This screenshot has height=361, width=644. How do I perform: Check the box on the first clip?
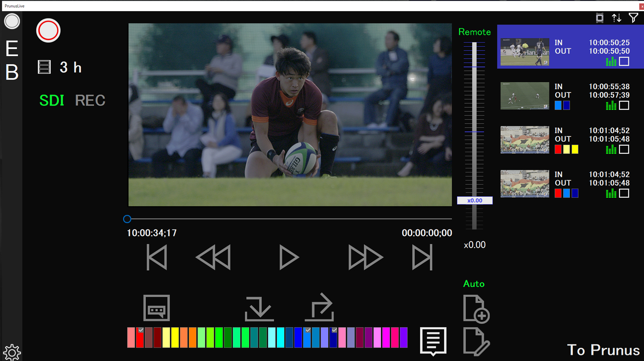[x=624, y=62]
